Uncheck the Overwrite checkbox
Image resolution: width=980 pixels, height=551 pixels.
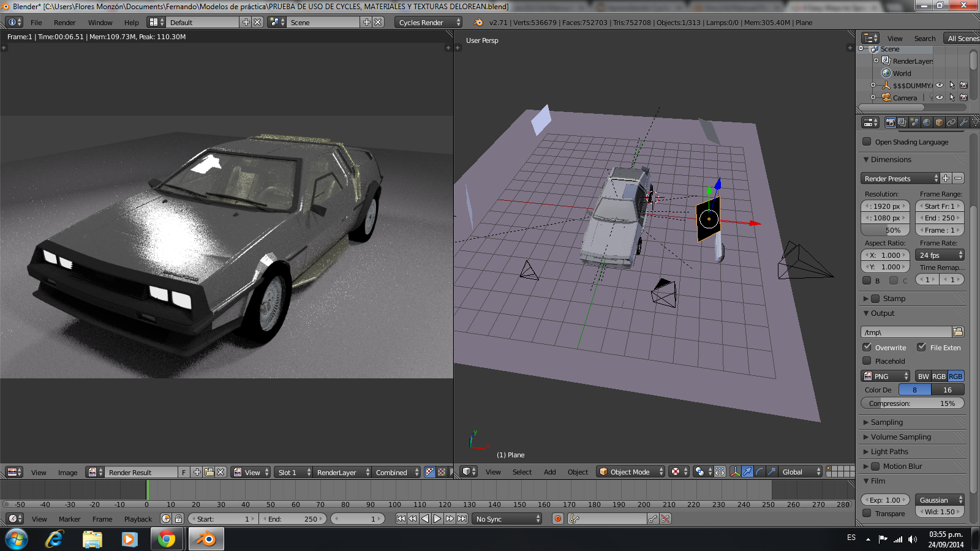point(867,347)
